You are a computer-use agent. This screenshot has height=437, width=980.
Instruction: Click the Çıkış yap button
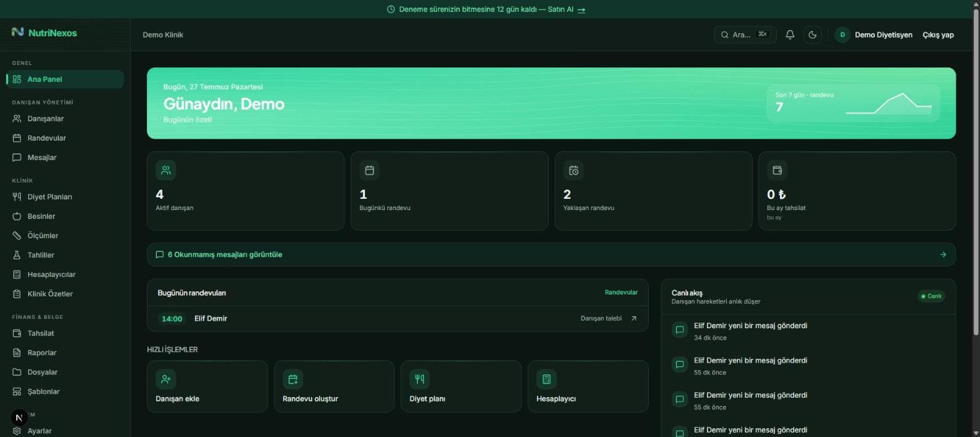[938, 35]
